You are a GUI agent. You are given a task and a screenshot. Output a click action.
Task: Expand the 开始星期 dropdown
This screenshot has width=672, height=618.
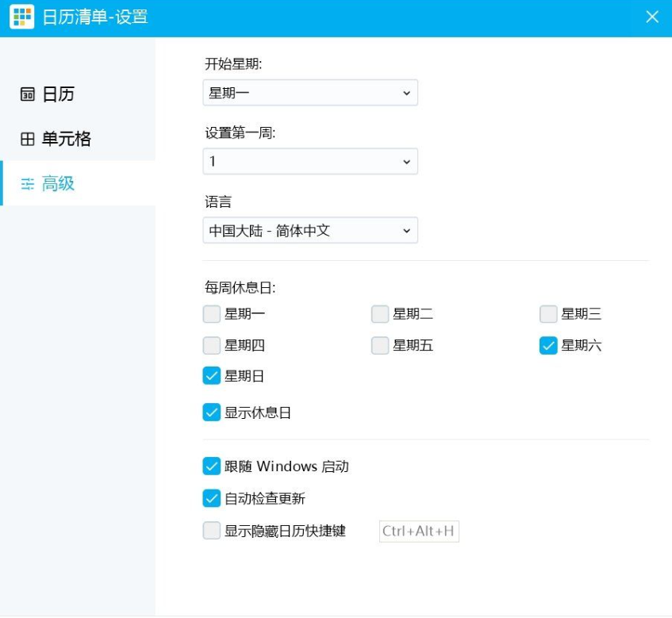(310, 93)
